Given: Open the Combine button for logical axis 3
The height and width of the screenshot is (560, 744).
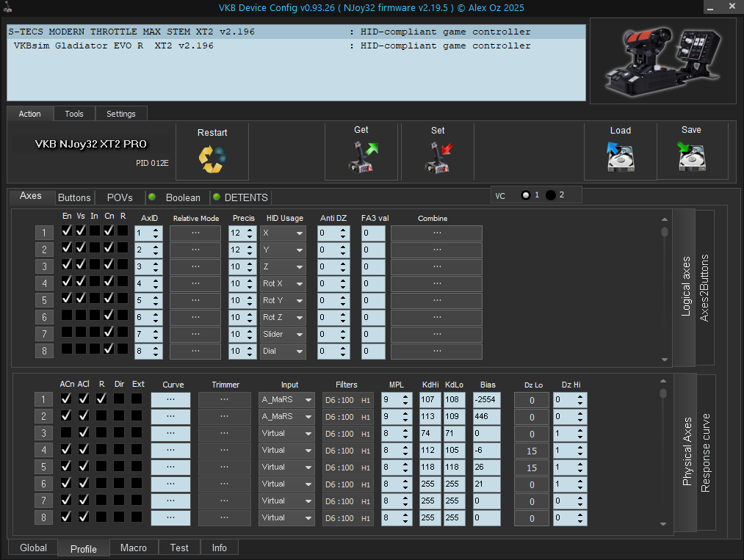Looking at the screenshot, I should 436,267.
